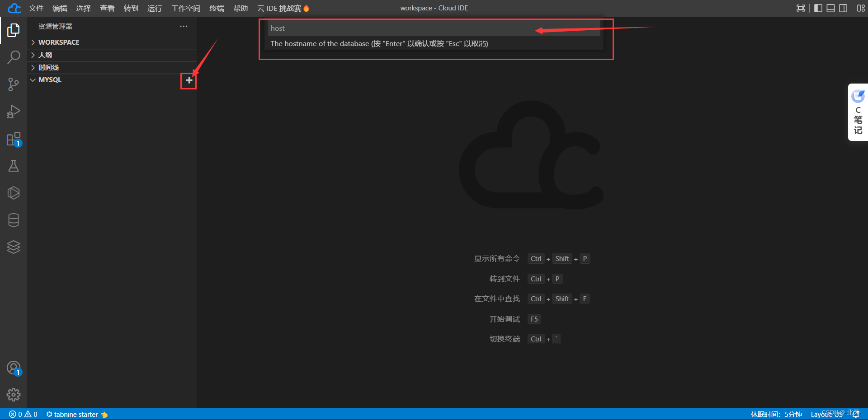This screenshot has width=868, height=420.
Task: Open the hexagon play sidebar icon
Action: tap(14, 193)
